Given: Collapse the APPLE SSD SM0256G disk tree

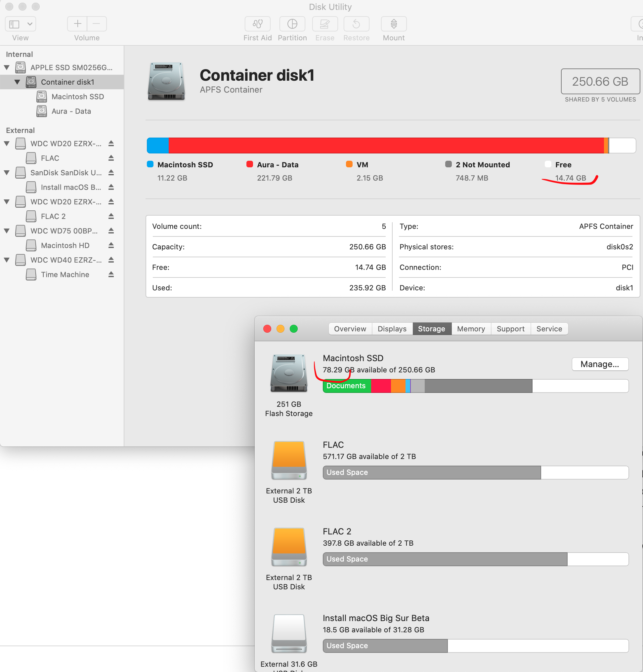Looking at the screenshot, I should [x=7, y=67].
